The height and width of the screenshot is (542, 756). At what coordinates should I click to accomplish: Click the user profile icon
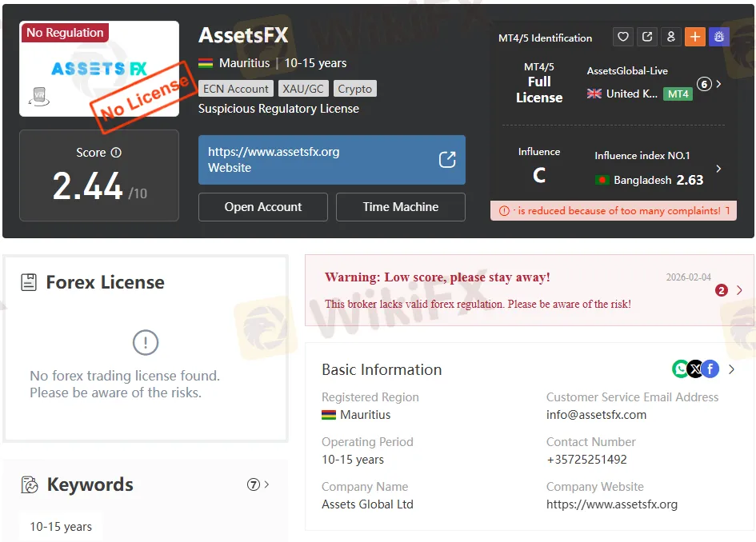(671, 37)
